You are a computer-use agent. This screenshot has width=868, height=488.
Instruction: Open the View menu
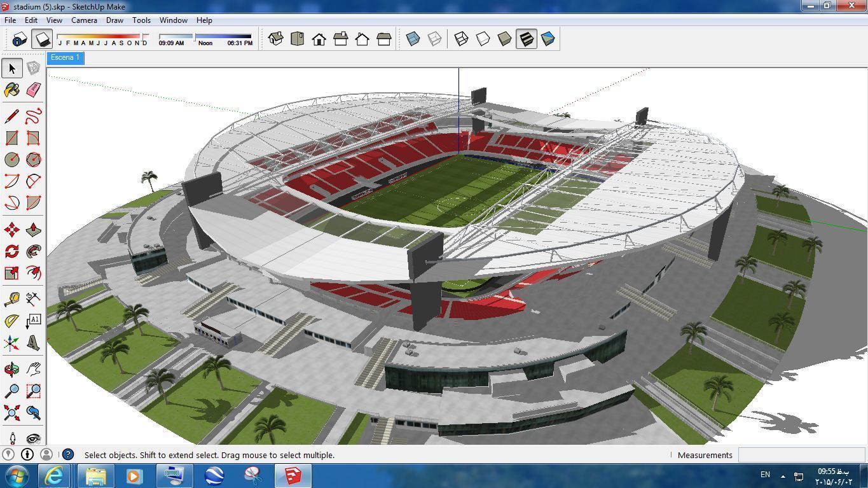54,20
